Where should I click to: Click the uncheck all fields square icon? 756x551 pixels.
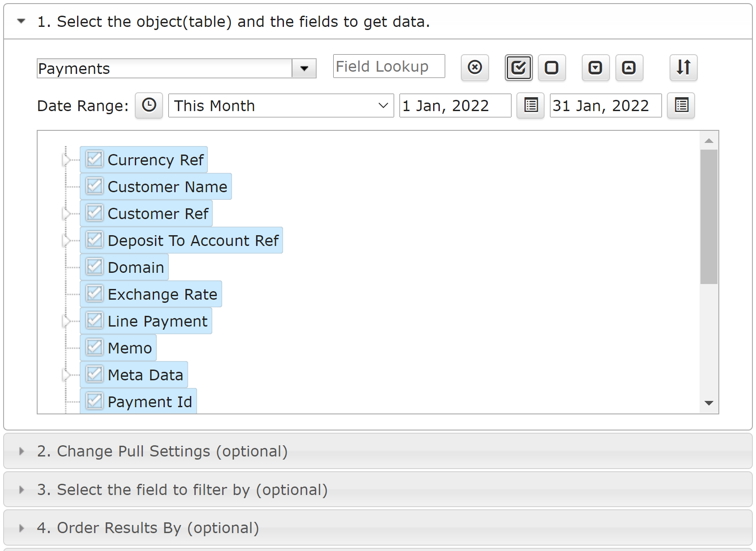tap(552, 68)
